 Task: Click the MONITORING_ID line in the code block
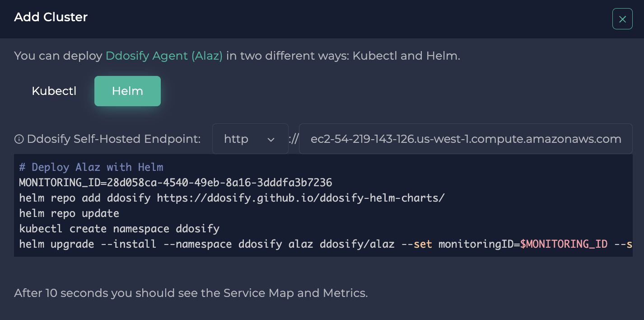175,183
